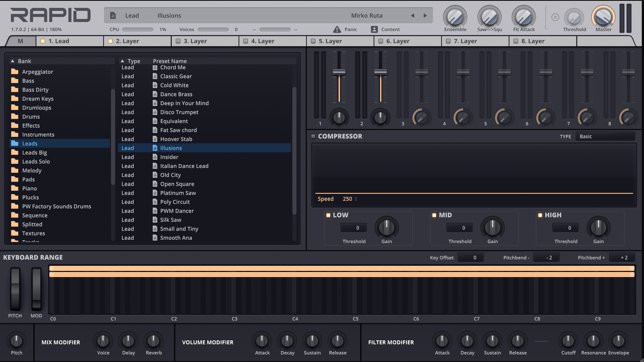644x362 pixels.
Task: Click the Preset Name column header
Action: [x=170, y=61]
